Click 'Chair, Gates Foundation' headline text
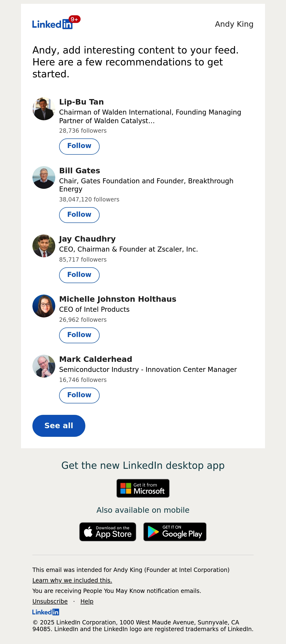Image resolution: width=286 pixels, height=644 pixels. tap(146, 185)
